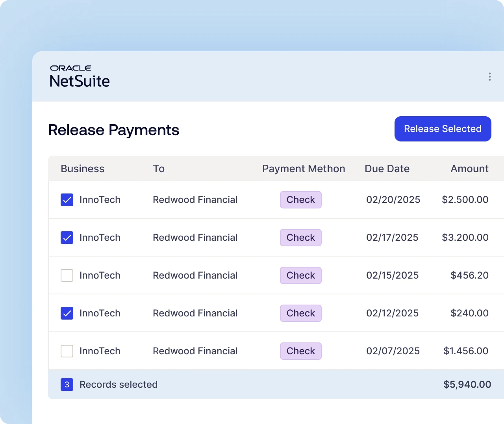Click the Check badge in the $456.20 row
This screenshot has width=504, height=424.
pyautogui.click(x=301, y=275)
